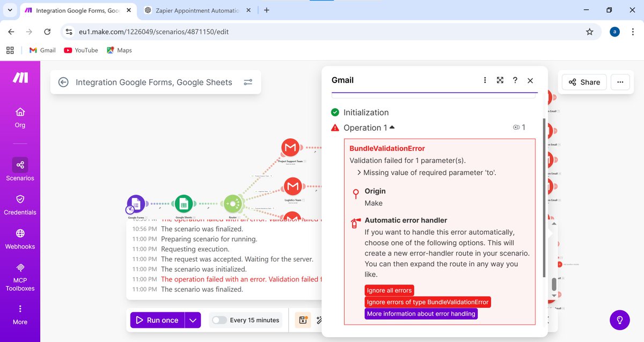Image resolution: width=644 pixels, height=342 pixels.
Task: Click the red 11:00 PM operation failed log entry
Action: (240, 279)
